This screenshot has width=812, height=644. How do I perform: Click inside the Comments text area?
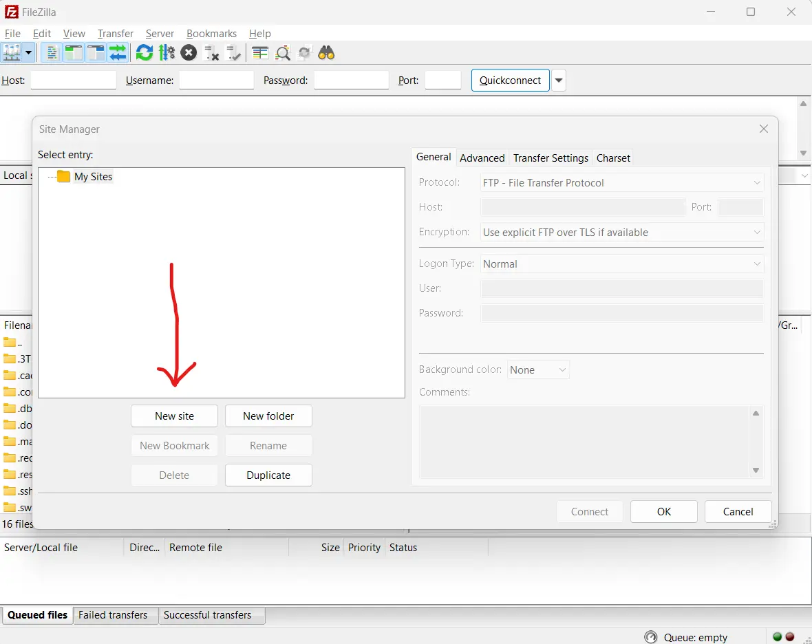point(584,442)
